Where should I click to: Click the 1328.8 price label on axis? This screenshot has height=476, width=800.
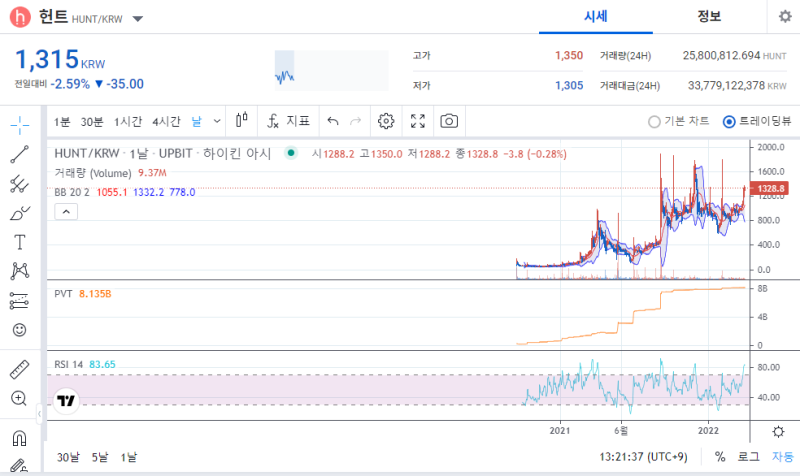point(769,188)
